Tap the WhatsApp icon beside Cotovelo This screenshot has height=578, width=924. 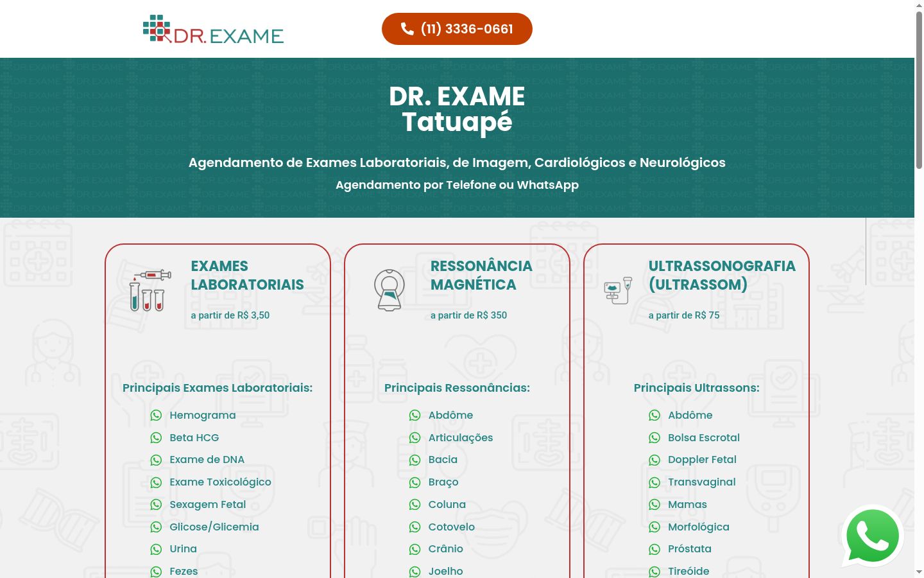[415, 527]
